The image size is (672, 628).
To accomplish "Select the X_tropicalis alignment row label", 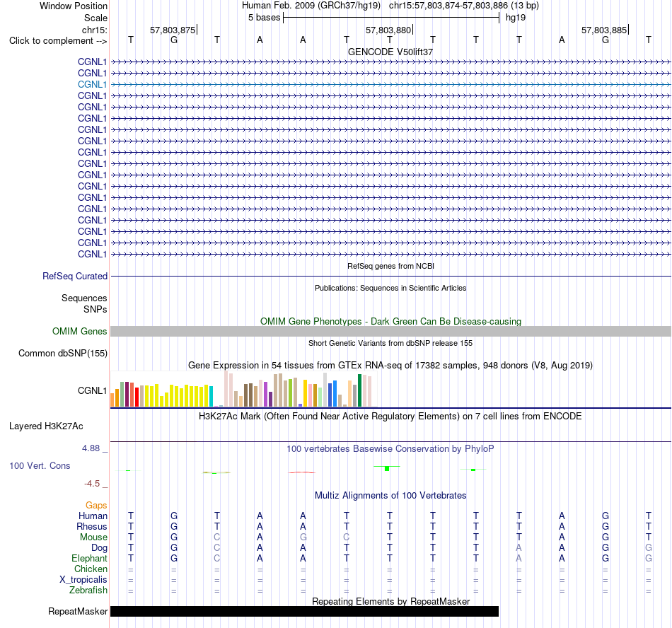I will click(x=83, y=580).
